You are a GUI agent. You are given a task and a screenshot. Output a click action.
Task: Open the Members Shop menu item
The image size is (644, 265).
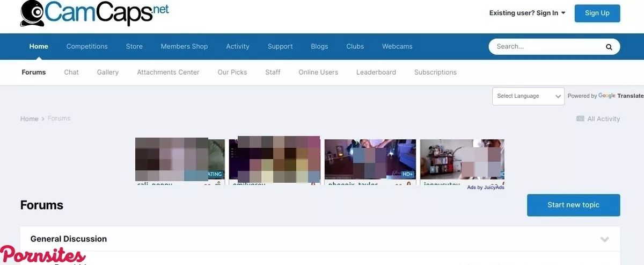pyautogui.click(x=184, y=46)
